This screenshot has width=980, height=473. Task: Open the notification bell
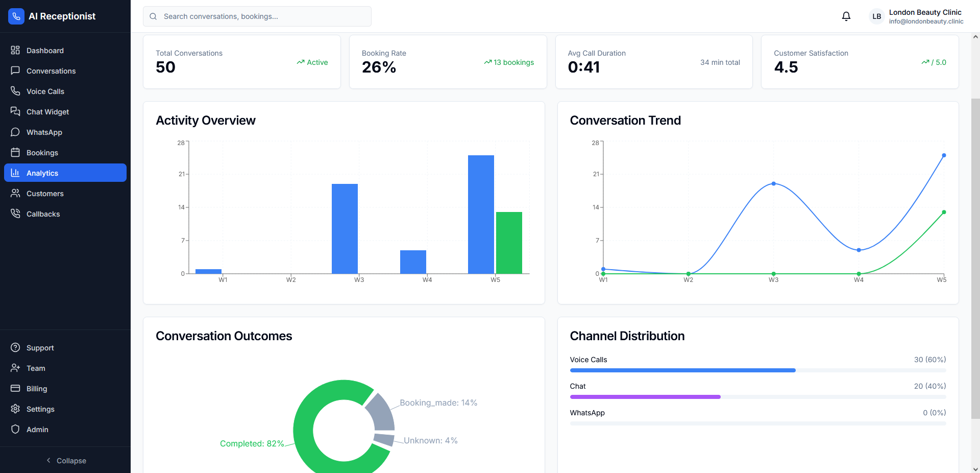[x=846, y=16]
